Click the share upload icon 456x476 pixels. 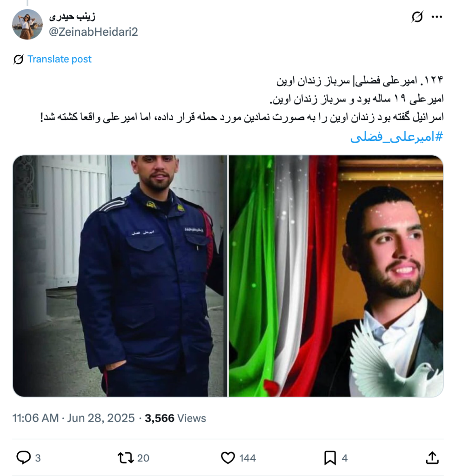(432, 457)
